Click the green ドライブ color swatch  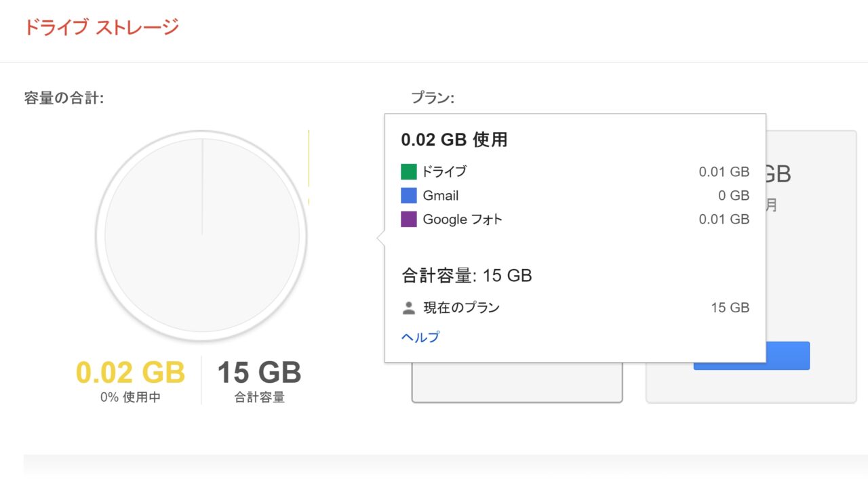pyautogui.click(x=408, y=171)
